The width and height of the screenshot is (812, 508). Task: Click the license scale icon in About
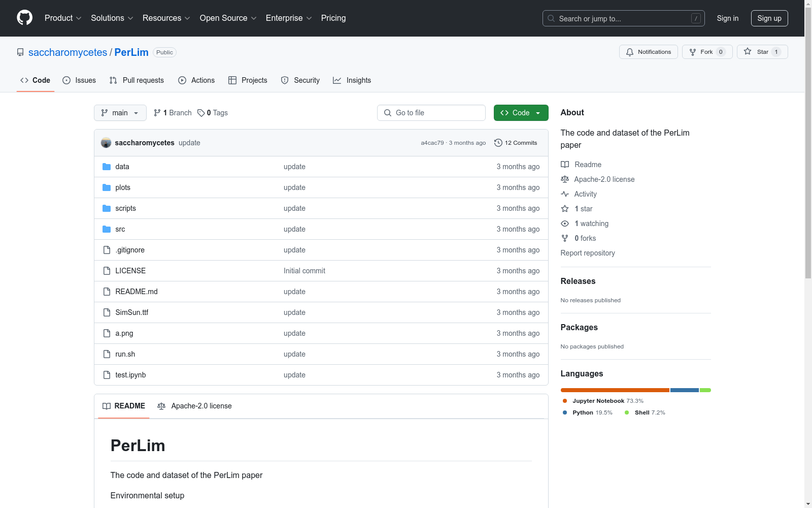coord(565,179)
